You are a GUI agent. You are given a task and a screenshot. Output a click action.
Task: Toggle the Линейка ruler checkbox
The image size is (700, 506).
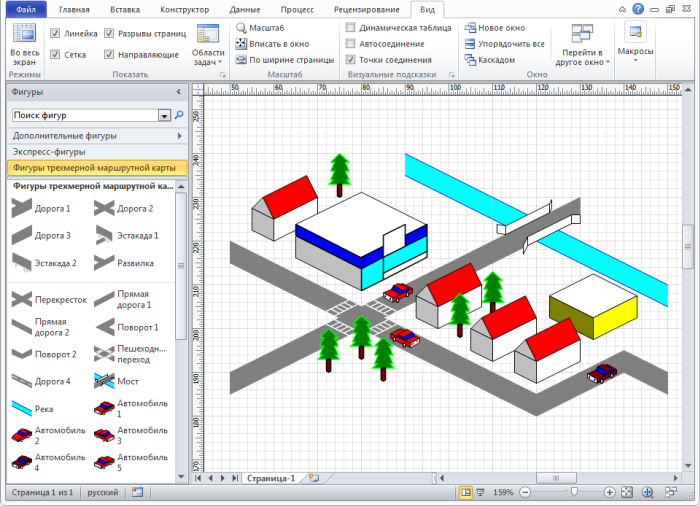[55, 33]
